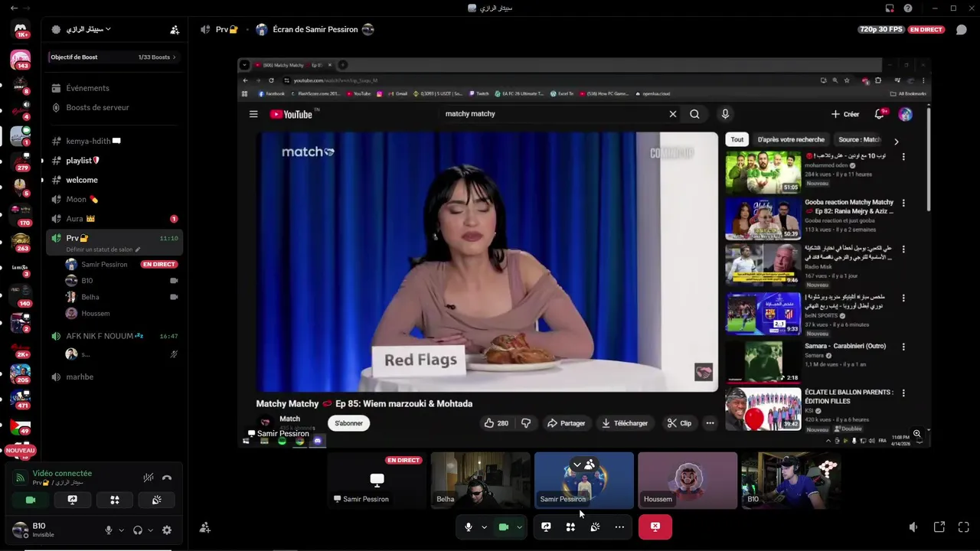The height and width of the screenshot is (551, 980).
Task: Mute microphone in bottom call bar
Action: click(x=469, y=527)
